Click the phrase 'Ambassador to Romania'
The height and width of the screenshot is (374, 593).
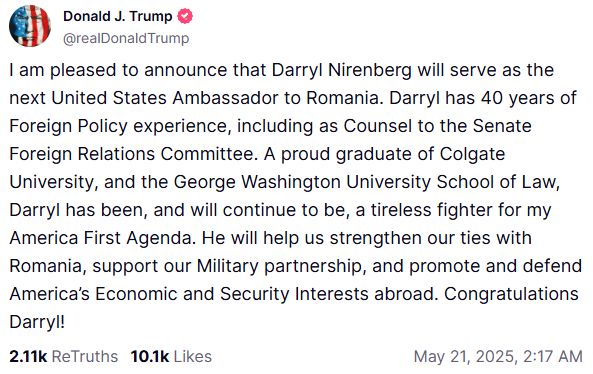pos(275,98)
